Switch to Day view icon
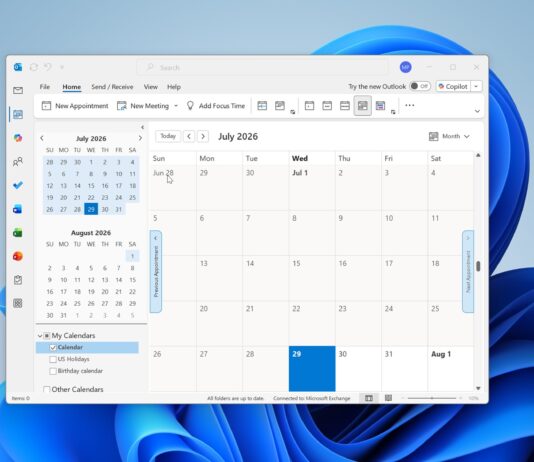The height and width of the screenshot is (462, 534). coord(309,106)
